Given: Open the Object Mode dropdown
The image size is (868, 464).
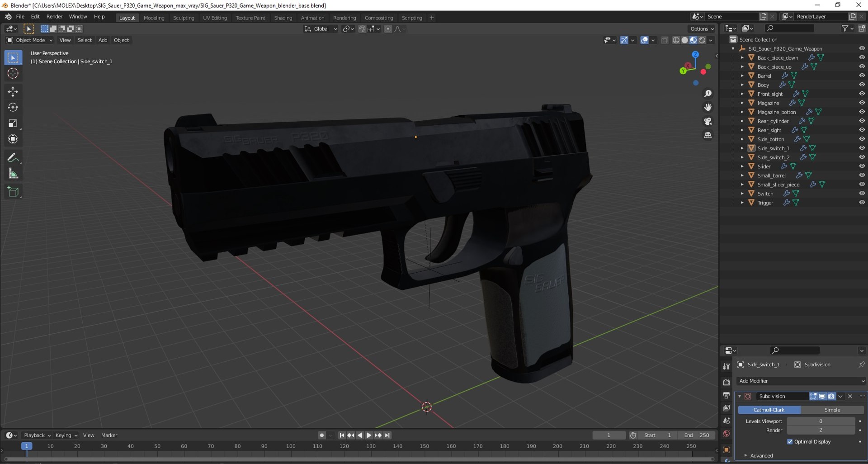Looking at the screenshot, I should coord(30,40).
